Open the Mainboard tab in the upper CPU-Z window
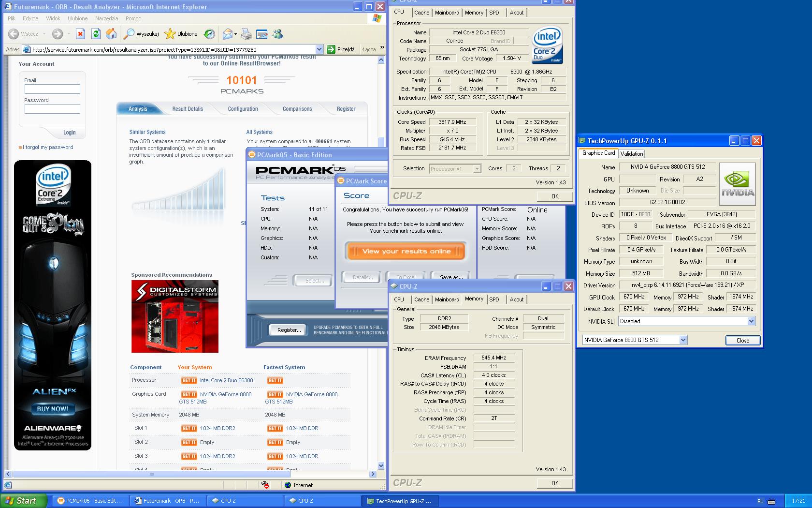The image size is (812, 508). [x=447, y=13]
